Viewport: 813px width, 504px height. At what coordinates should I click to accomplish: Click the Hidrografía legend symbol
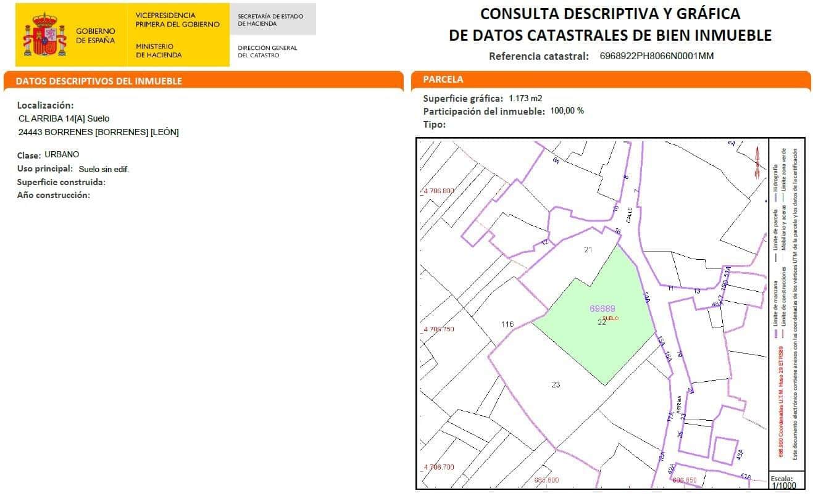pyautogui.click(x=776, y=196)
